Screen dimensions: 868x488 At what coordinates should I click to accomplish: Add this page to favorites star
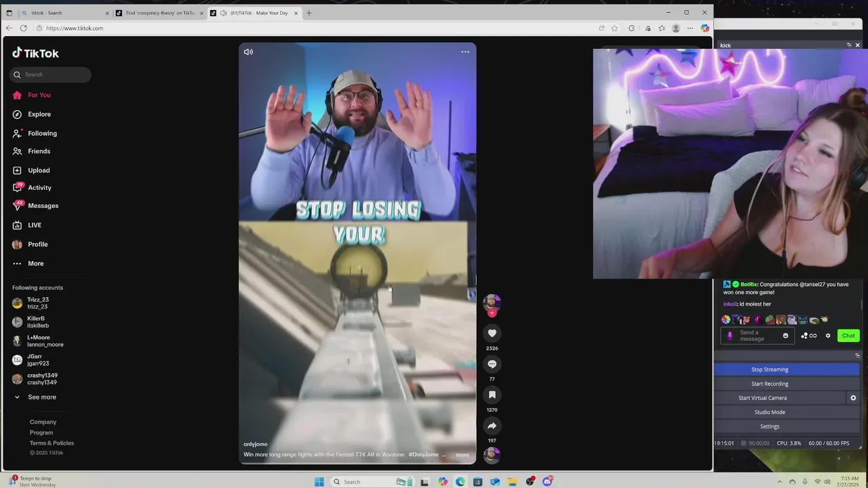pos(614,28)
